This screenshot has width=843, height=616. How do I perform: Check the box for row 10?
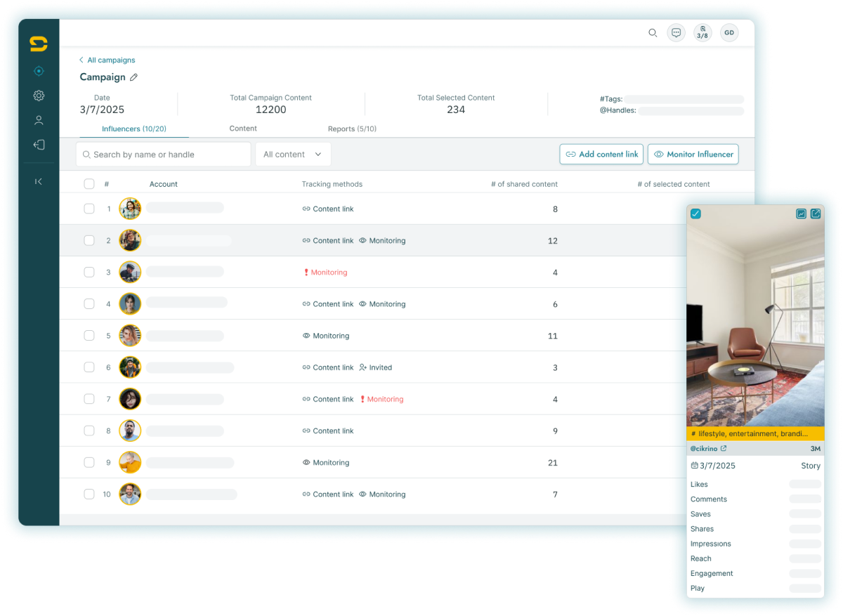pos(89,494)
